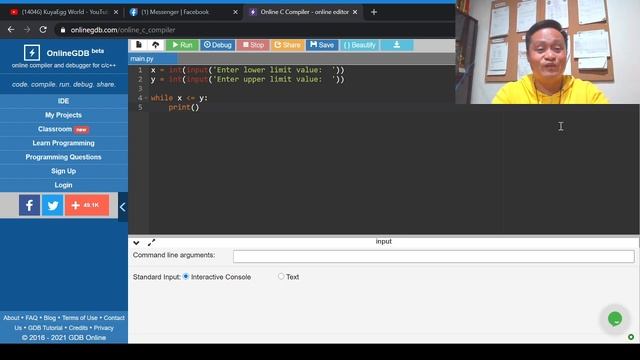
Task: Save the project using the Save button
Action: 322,45
